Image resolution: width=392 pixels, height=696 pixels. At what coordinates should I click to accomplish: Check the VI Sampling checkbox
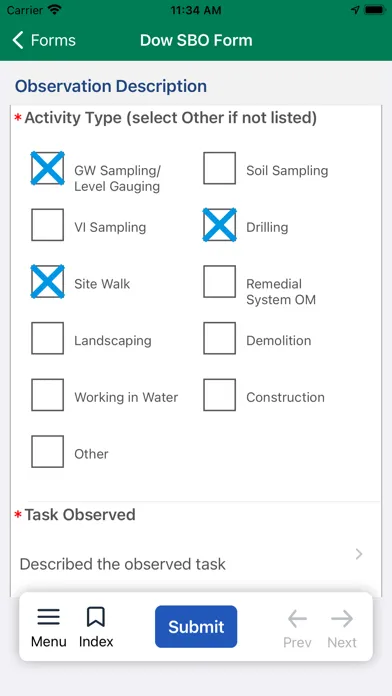click(48, 225)
